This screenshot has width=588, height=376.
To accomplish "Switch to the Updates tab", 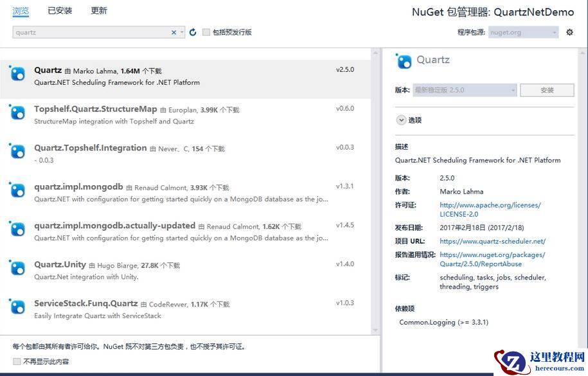I will pyautogui.click(x=99, y=11).
